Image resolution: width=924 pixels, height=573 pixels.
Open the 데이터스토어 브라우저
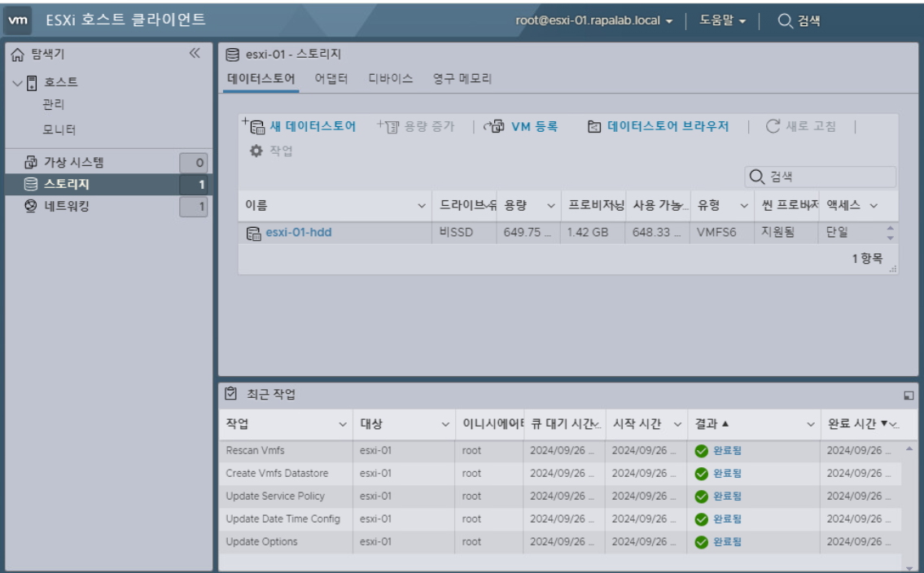tap(659, 126)
